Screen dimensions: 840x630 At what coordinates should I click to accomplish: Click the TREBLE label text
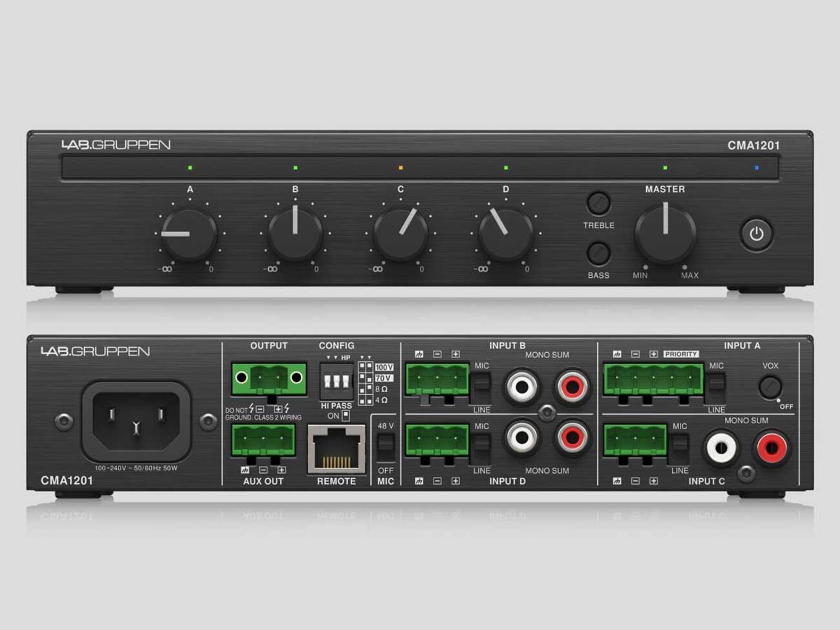tap(599, 226)
